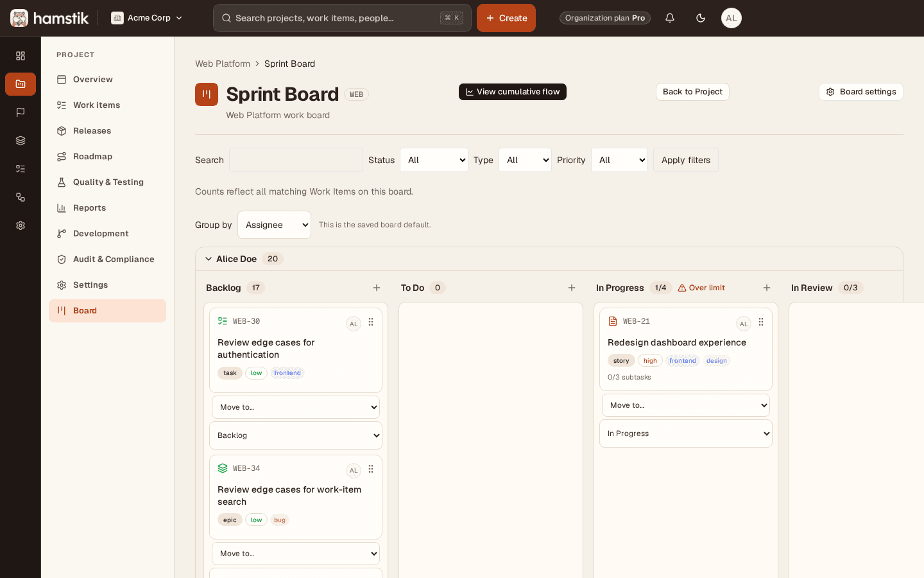This screenshot has height=578, width=924.
Task: Focus the board Search input field
Action: click(x=296, y=160)
